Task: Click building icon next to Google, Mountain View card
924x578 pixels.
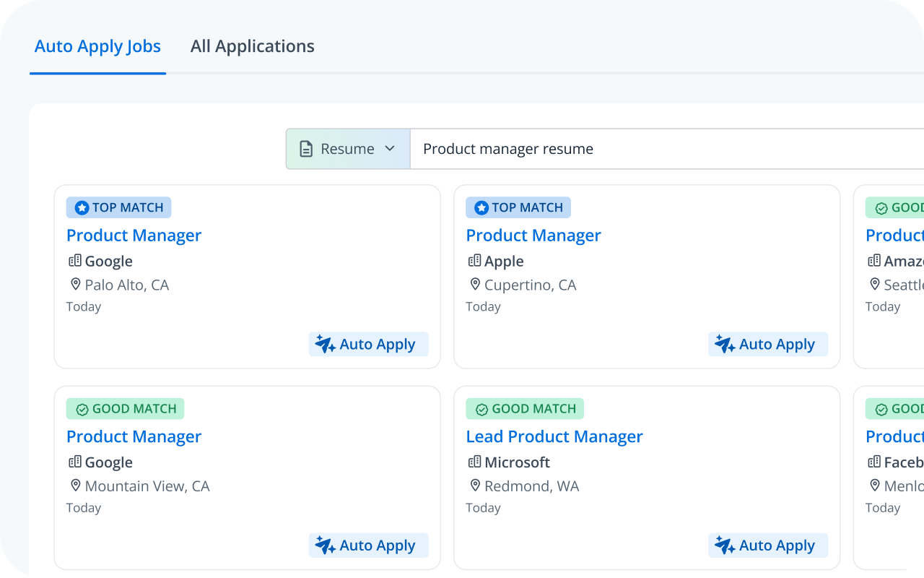Action: pos(75,462)
